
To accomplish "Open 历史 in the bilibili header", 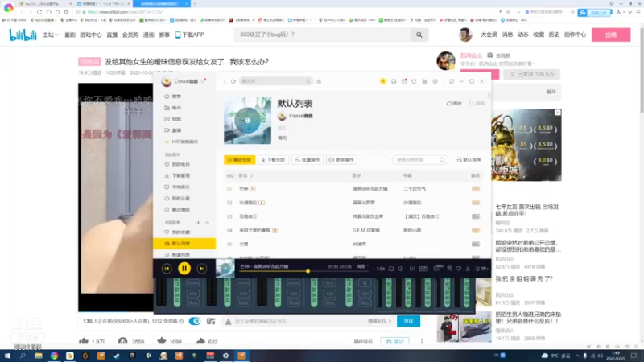I will pos(554,35).
